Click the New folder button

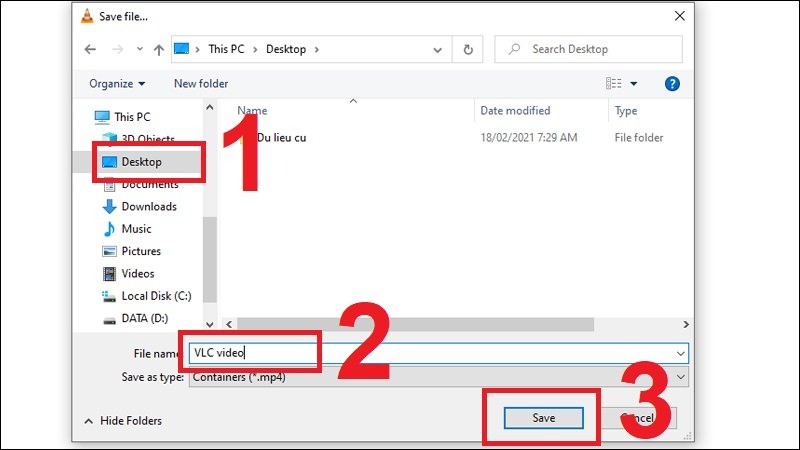tap(200, 84)
